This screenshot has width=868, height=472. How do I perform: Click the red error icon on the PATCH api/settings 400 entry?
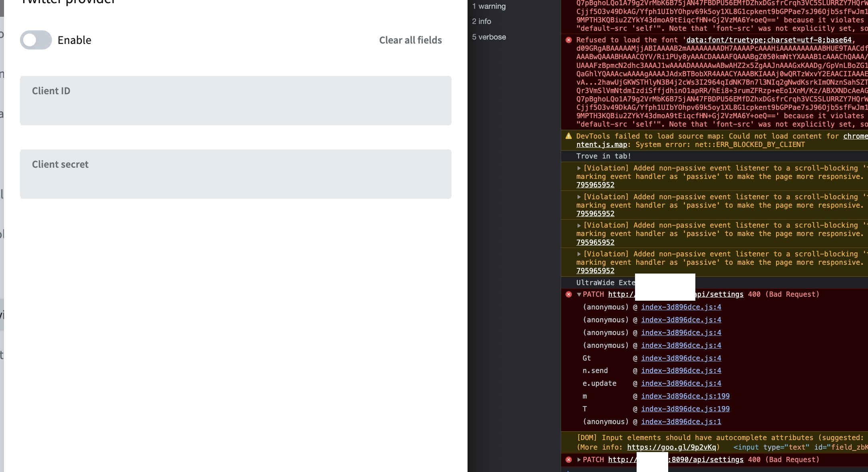click(x=569, y=294)
